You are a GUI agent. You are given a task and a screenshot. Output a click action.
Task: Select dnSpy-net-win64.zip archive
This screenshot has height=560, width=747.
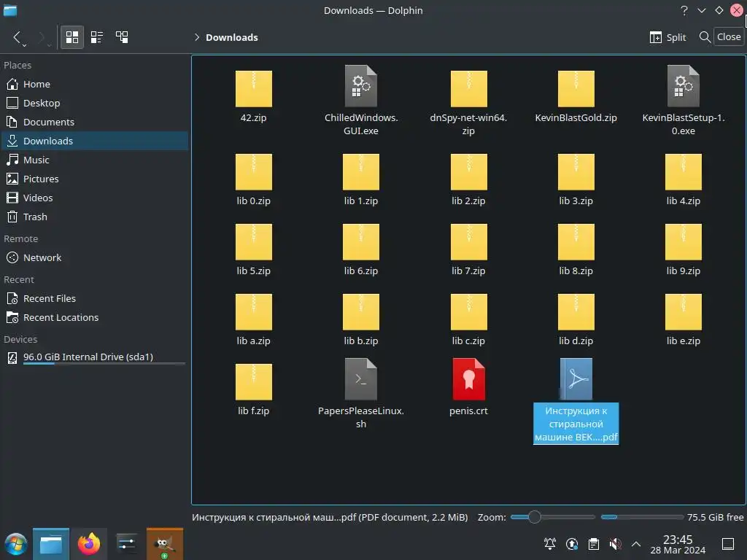click(x=469, y=89)
